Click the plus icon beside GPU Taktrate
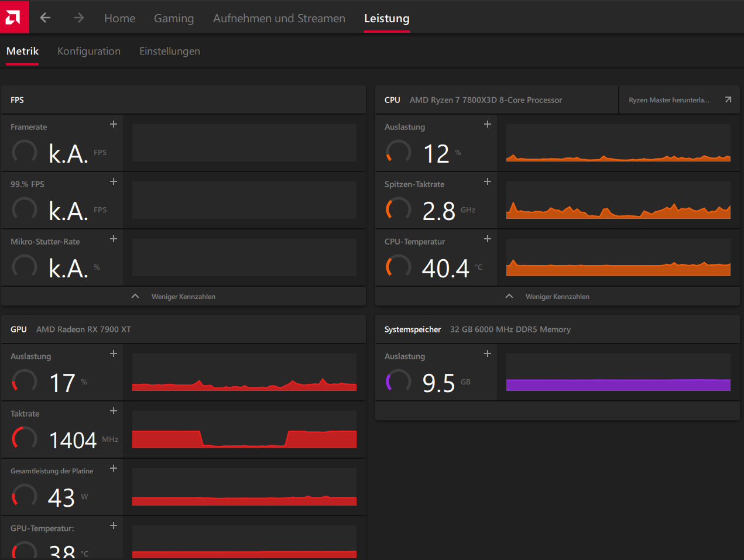Viewport: 744px width, 560px height. coord(114,411)
